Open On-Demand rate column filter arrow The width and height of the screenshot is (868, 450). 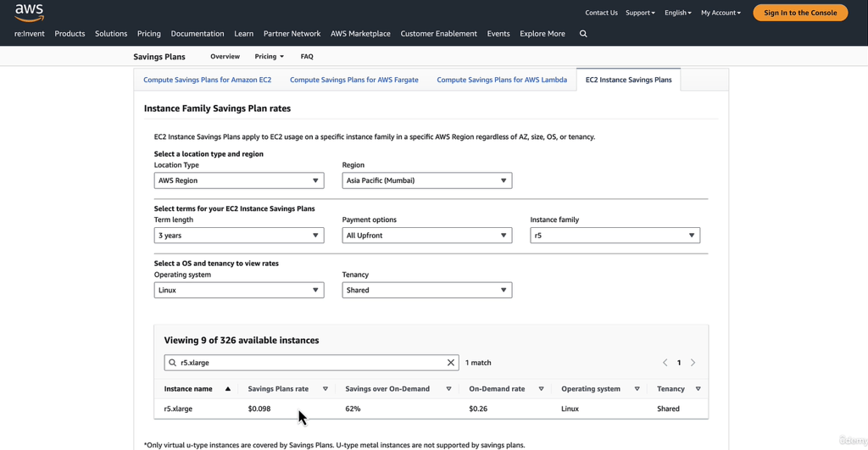coord(542,389)
